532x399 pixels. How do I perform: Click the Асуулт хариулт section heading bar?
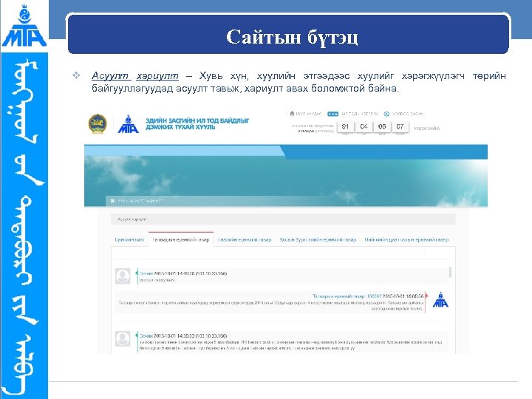pos(283,219)
